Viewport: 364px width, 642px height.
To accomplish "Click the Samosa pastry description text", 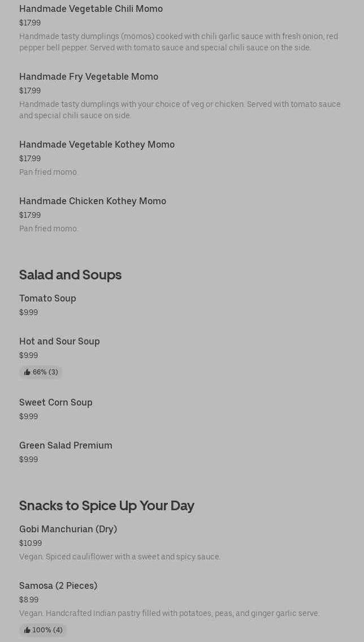I will (x=170, y=613).
